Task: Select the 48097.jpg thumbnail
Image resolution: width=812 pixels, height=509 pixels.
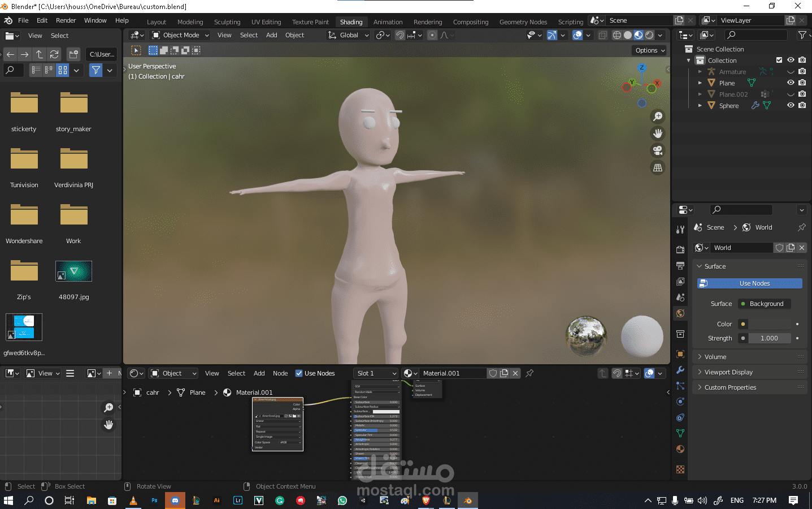Action: tap(73, 271)
